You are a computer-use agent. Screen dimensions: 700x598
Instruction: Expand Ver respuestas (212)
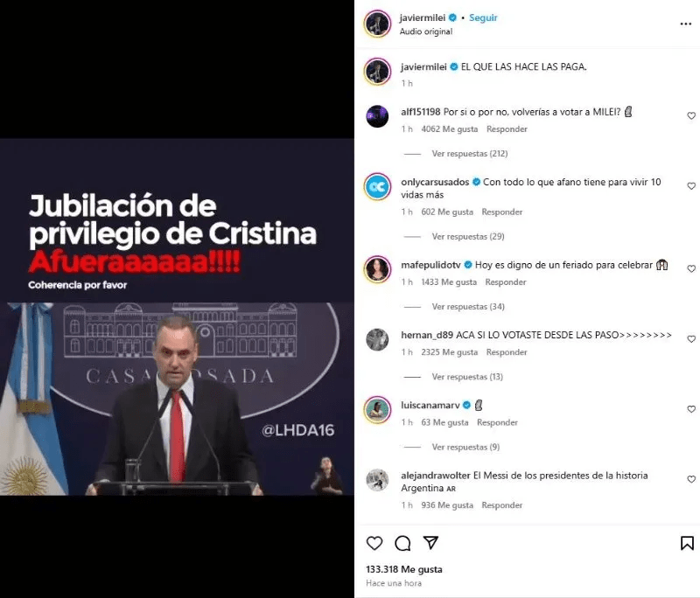point(470,153)
